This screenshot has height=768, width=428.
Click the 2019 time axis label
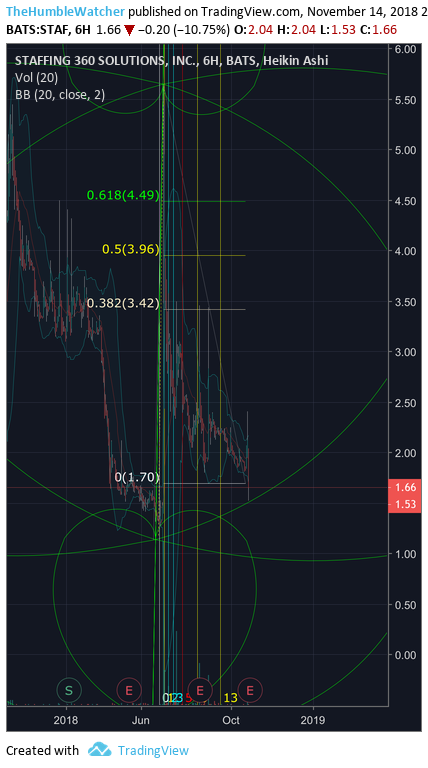coord(312,720)
